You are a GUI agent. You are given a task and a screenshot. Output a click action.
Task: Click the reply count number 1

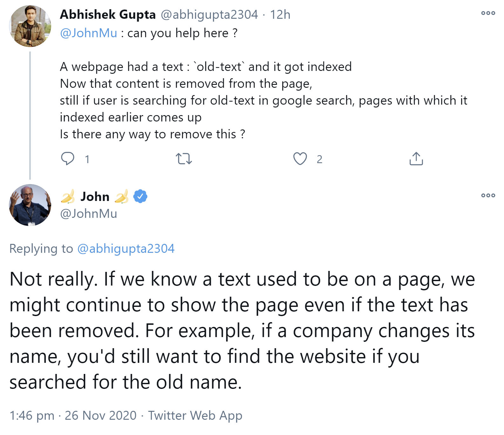[87, 159]
